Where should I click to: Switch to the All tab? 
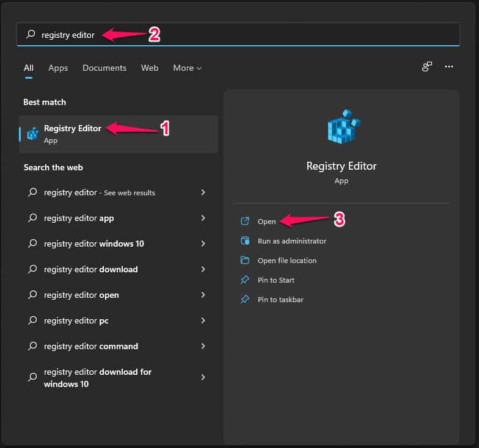point(29,68)
